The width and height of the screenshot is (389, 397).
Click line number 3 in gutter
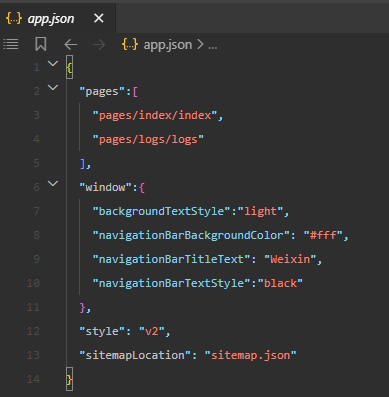pyautogui.click(x=37, y=115)
